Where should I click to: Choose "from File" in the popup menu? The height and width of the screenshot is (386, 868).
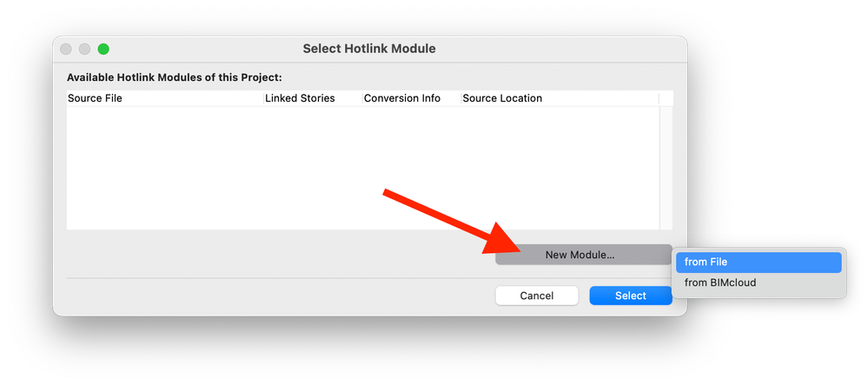(758, 262)
